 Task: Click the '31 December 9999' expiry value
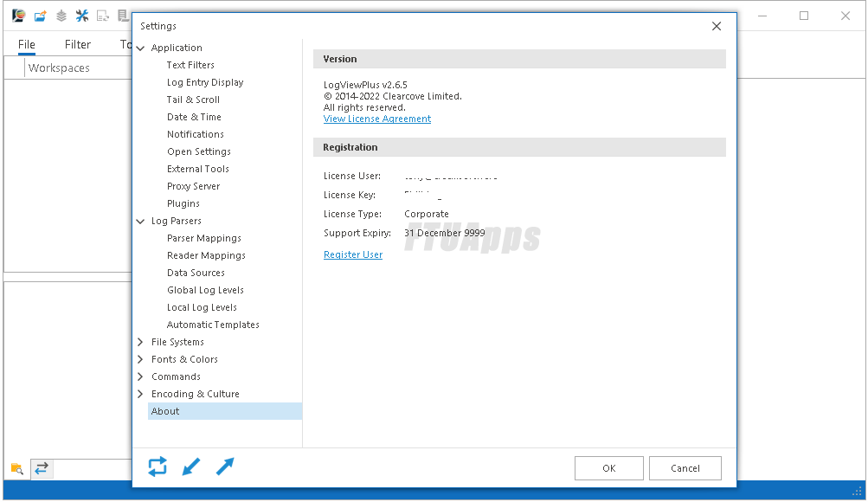[445, 233]
